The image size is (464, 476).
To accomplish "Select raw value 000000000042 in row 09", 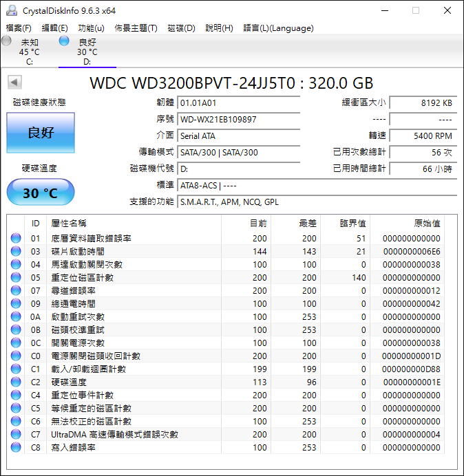I will [x=412, y=303].
